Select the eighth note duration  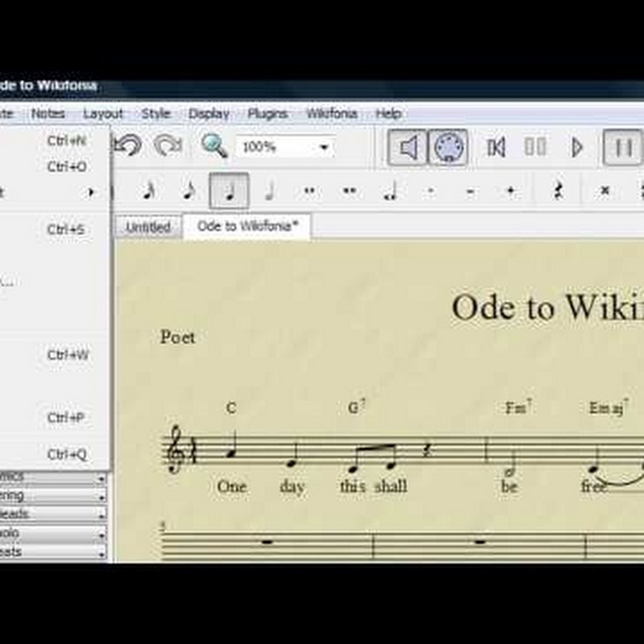pos(189,191)
